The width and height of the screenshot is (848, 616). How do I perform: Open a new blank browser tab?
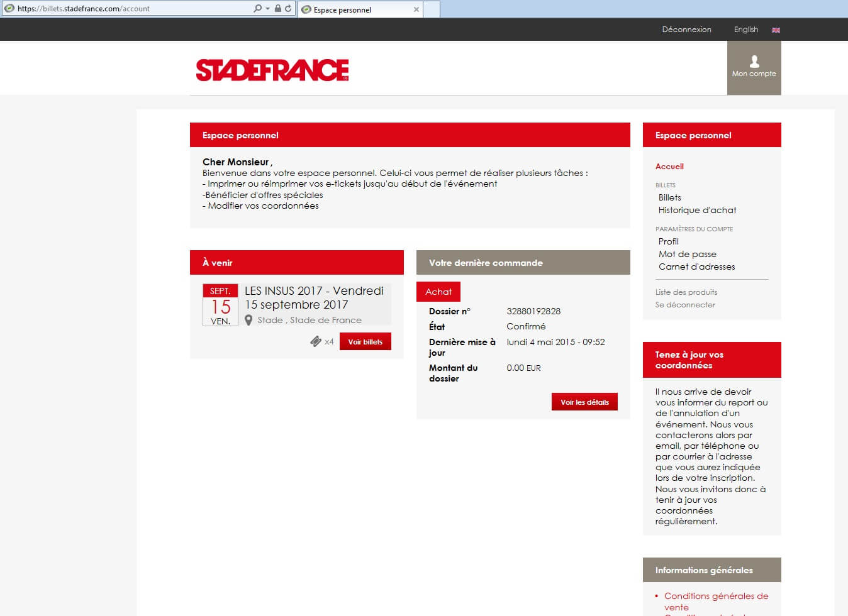coord(432,9)
